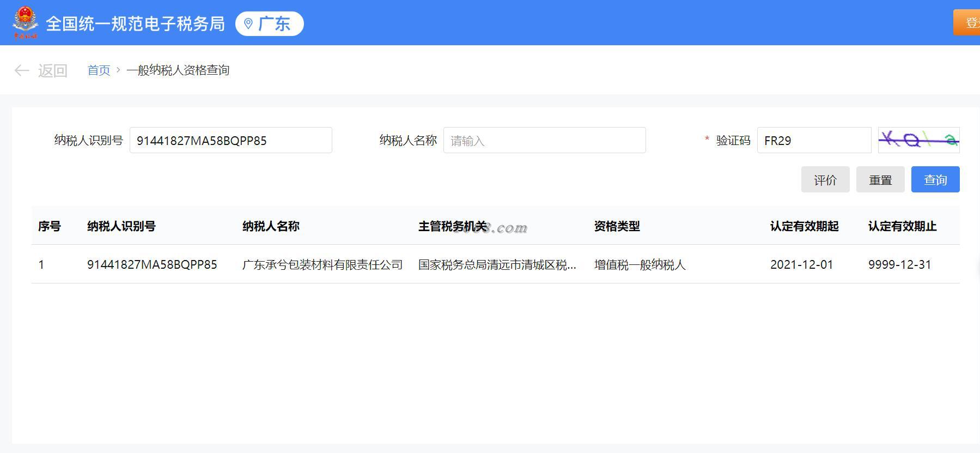The height and width of the screenshot is (453, 980).
Task: Click the 纳税人识别号 column header
Action: (121, 226)
